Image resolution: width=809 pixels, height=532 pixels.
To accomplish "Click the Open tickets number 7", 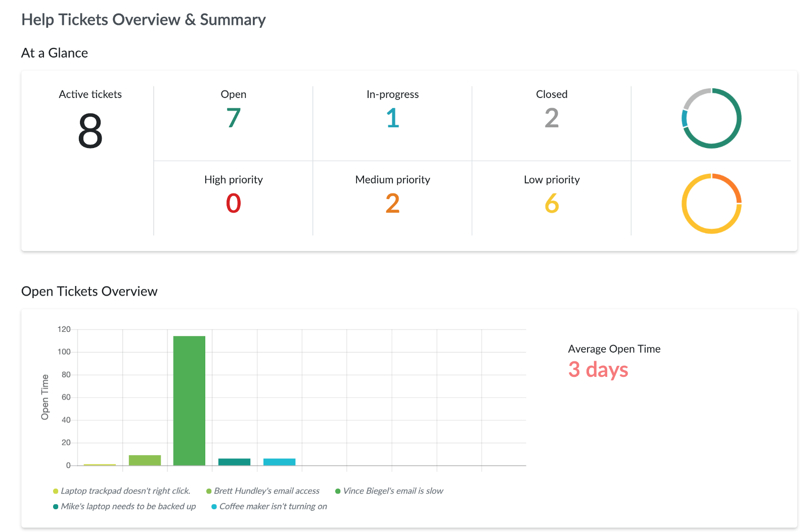I will (233, 118).
